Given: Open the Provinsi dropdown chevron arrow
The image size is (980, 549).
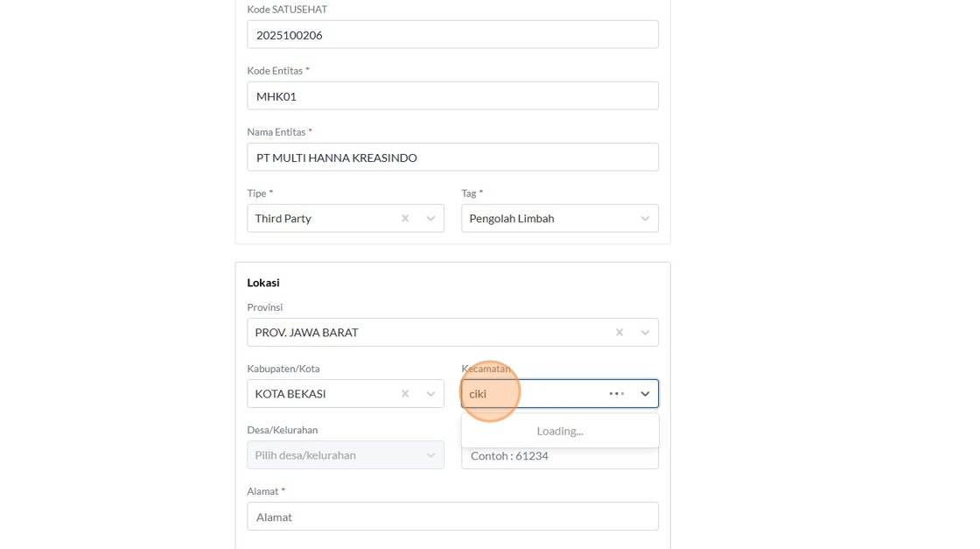Looking at the screenshot, I should coord(645,332).
